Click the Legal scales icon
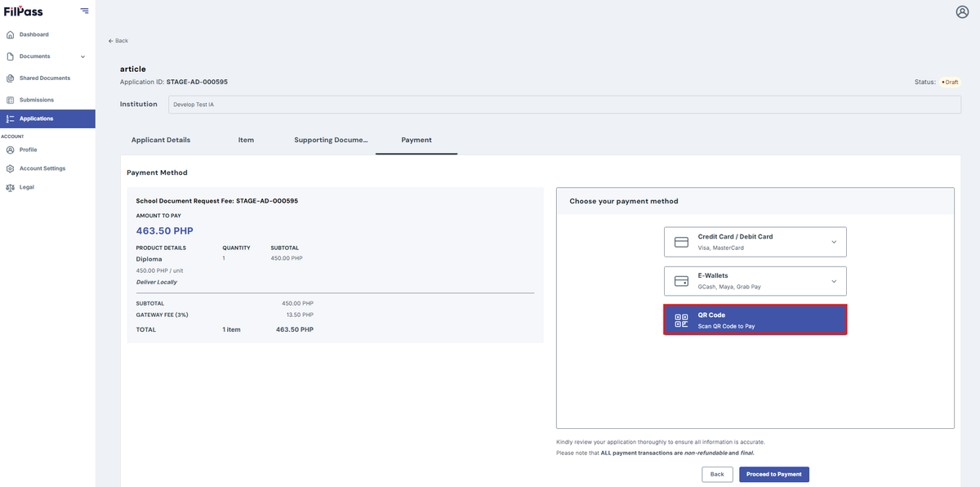This screenshot has width=980, height=487. coord(10,187)
